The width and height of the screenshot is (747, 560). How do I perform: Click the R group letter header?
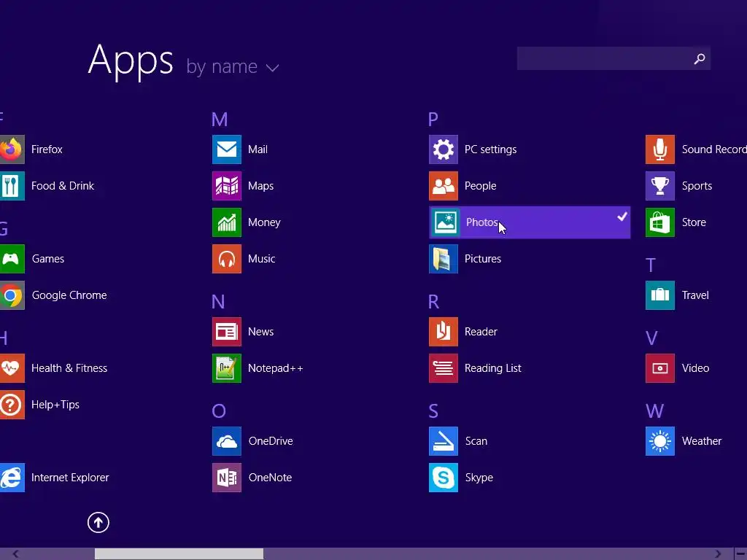click(433, 302)
